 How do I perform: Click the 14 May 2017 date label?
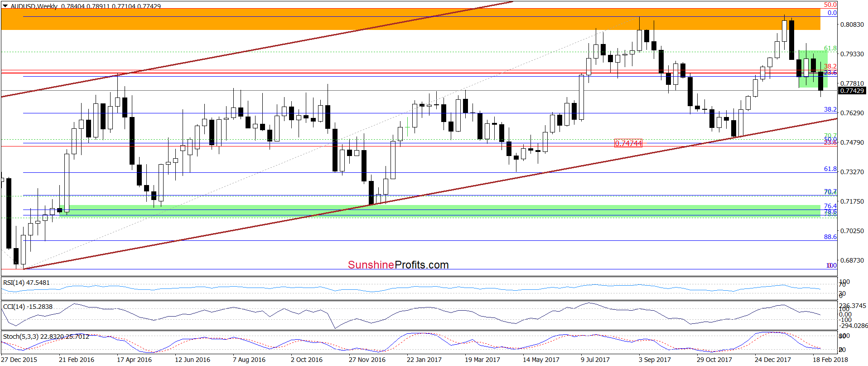[x=541, y=360]
